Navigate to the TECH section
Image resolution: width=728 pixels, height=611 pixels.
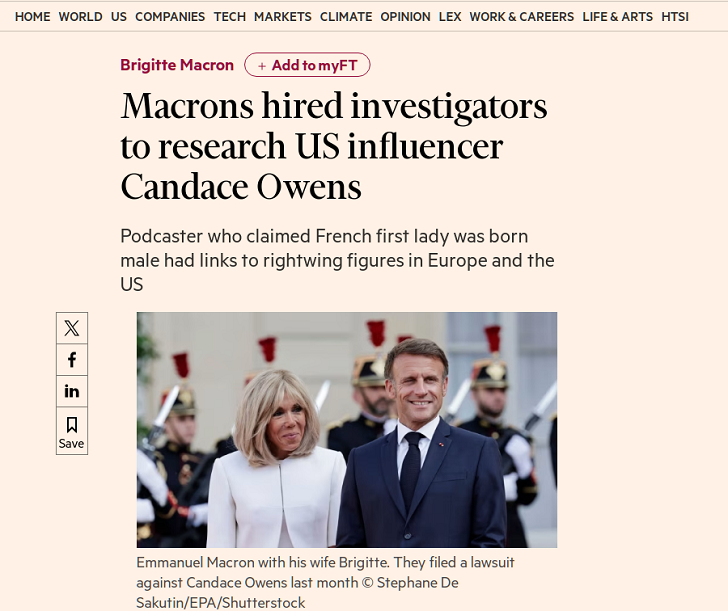point(230,17)
